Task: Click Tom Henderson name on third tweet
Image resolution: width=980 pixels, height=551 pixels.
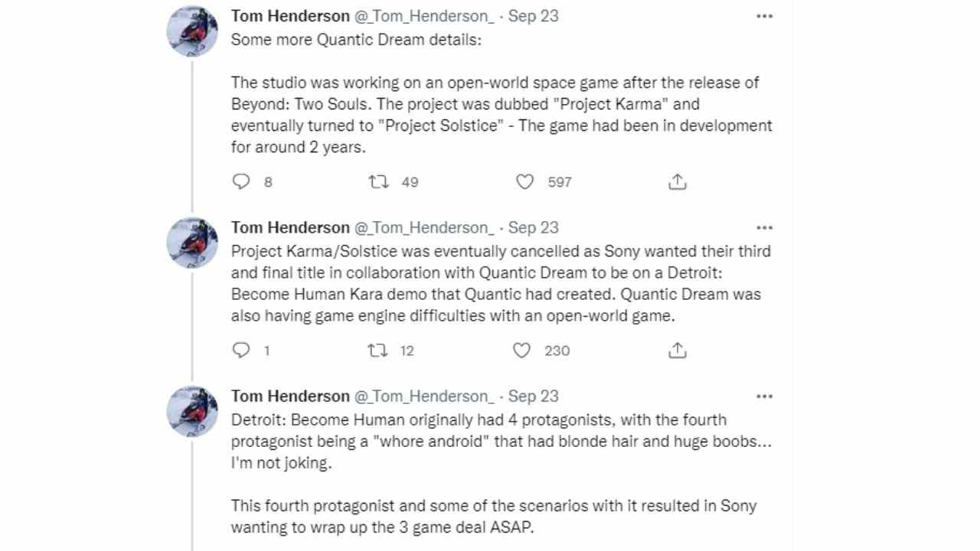Action: coord(290,396)
